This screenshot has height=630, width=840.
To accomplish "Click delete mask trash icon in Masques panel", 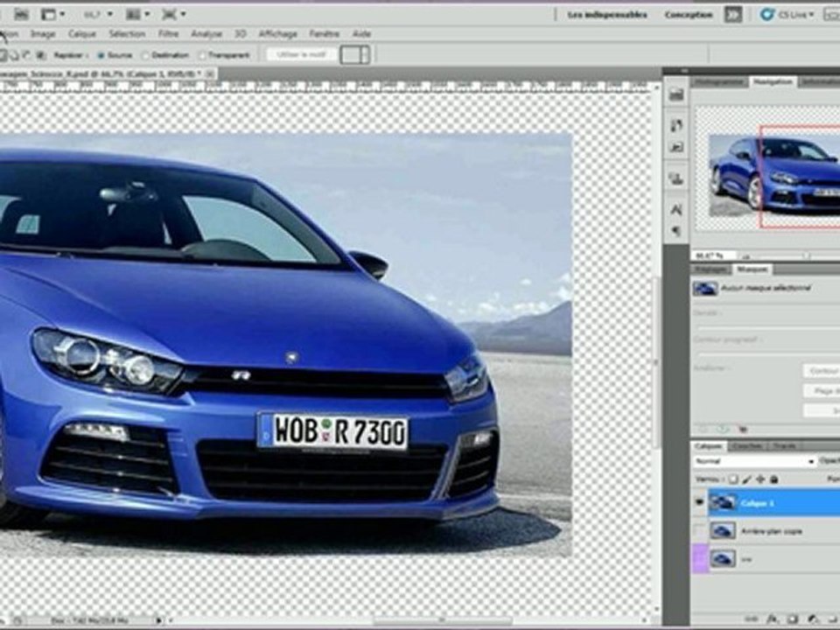I will point(743,429).
